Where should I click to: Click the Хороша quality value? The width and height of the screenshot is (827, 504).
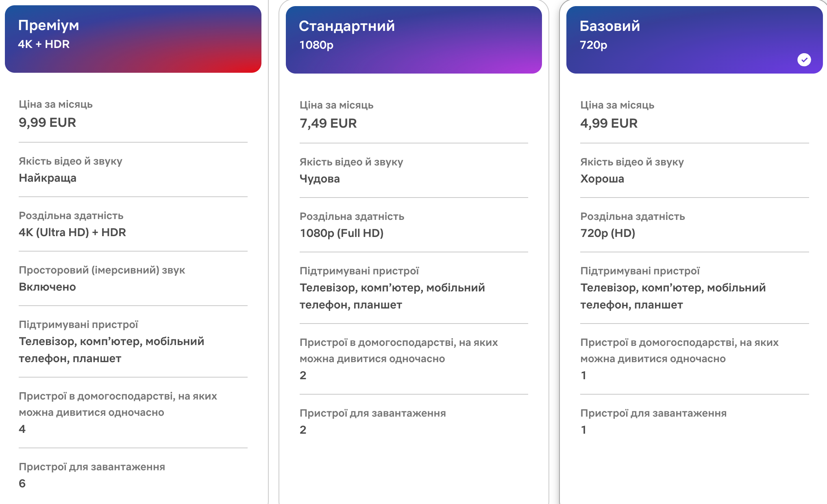pyautogui.click(x=602, y=178)
